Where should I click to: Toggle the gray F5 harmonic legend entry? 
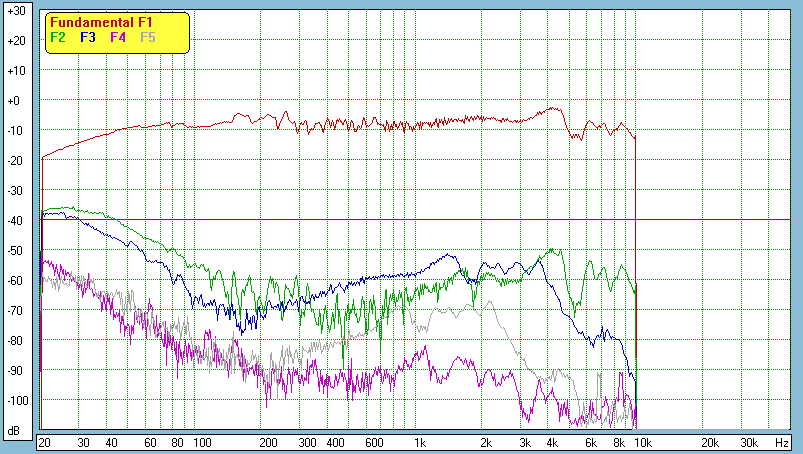tap(148, 37)
